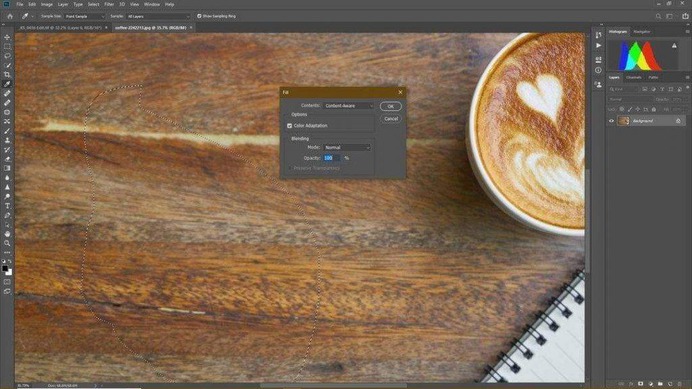Open the Window menu
Image resolution: width=692 pixels, height=389 pixels.
pyautogui.click(x=152, y=4)
